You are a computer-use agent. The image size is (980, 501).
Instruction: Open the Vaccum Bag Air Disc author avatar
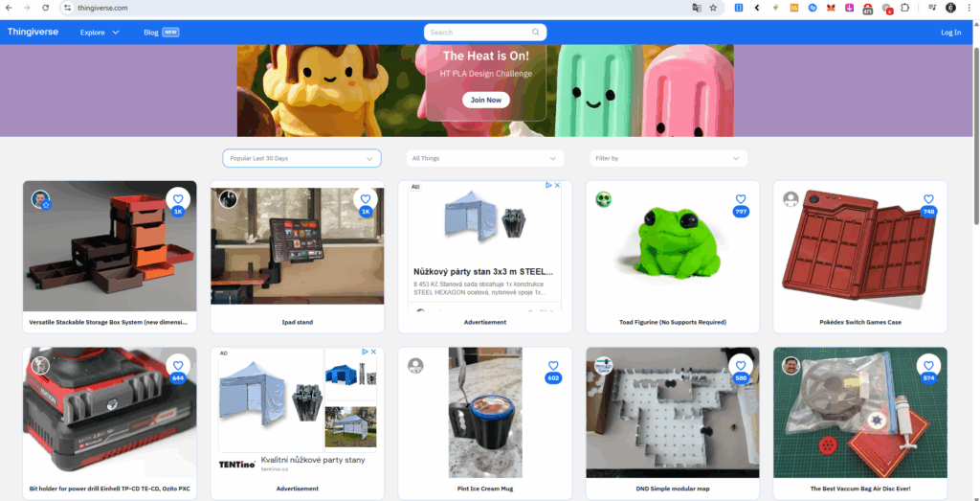pyautogui.click(x=791, y=366)
